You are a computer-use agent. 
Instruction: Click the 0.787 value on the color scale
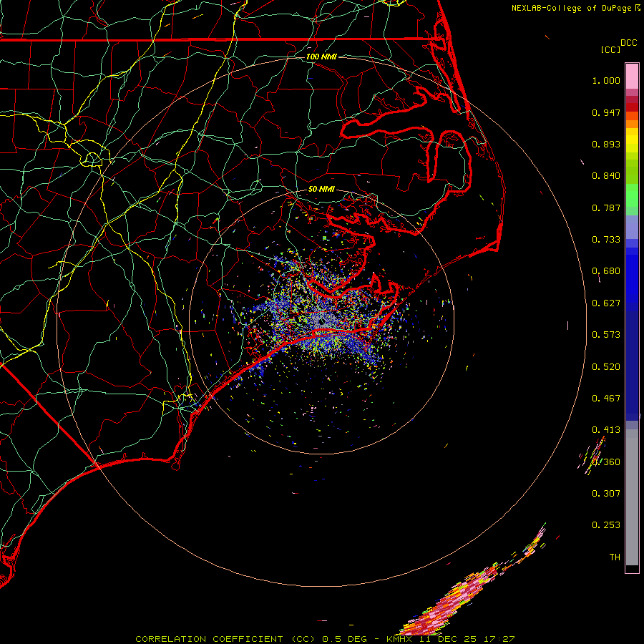pyautogui.click(x=606, y=208)
